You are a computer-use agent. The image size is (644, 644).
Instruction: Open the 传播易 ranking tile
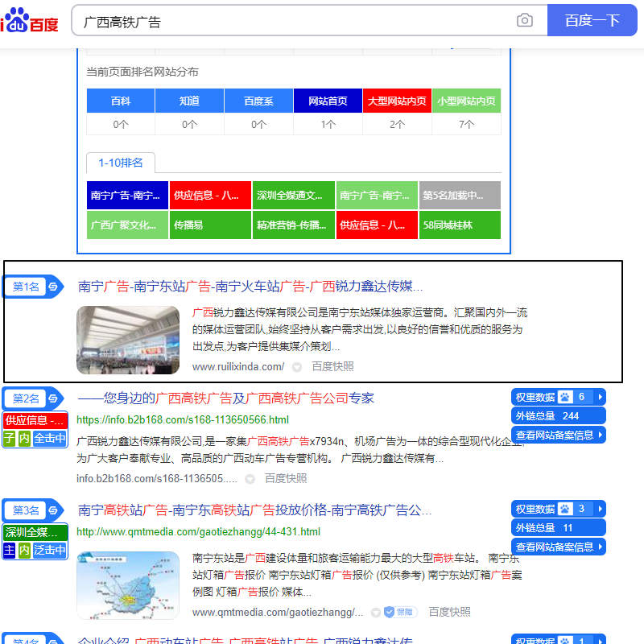click(210, 225)
